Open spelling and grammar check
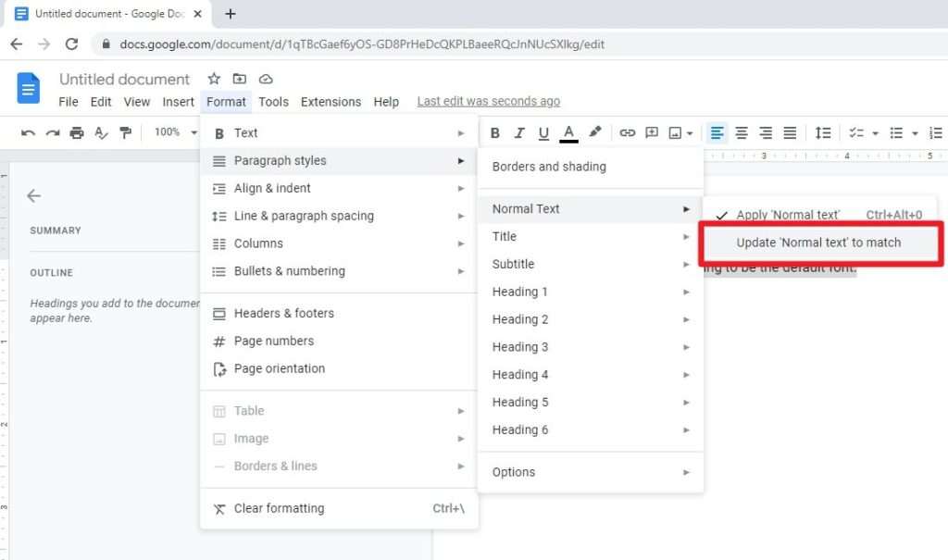 point(102,132)
